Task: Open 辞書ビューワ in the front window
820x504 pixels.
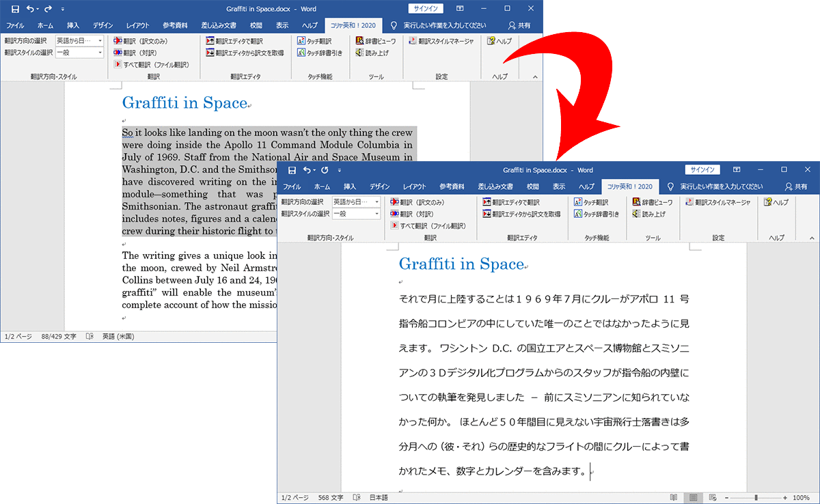Action: point(653,202)
